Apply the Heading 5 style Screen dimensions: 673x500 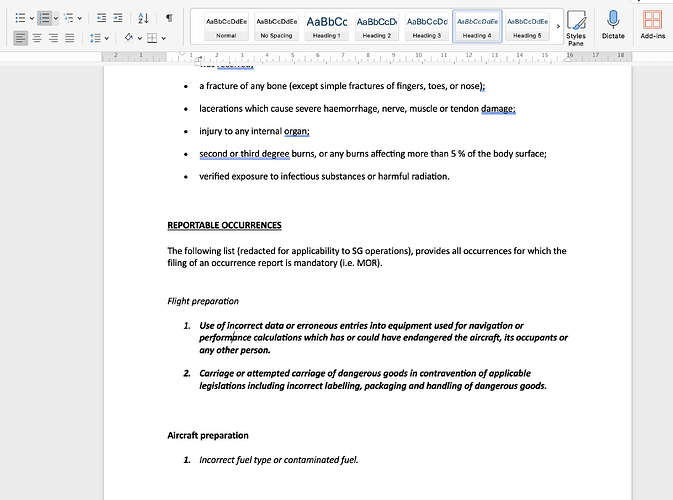coord(527,27)
